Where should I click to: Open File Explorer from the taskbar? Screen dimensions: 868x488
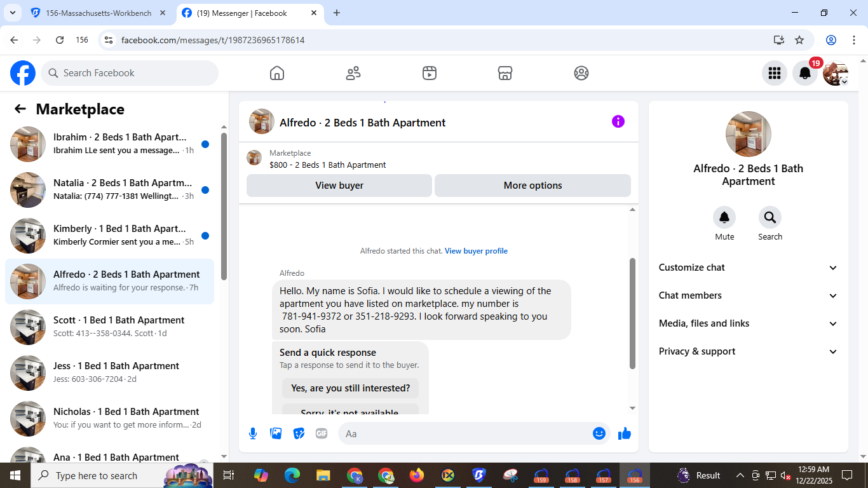pyautogui.click(x=323, y=475)
